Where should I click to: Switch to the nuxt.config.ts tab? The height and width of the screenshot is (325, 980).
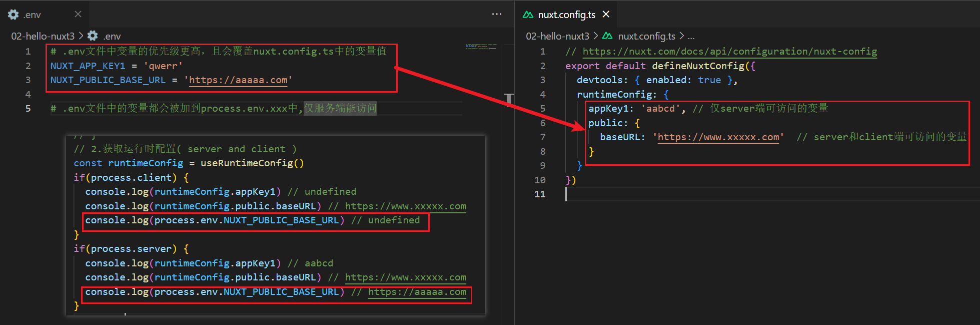(x=566, y=15)
